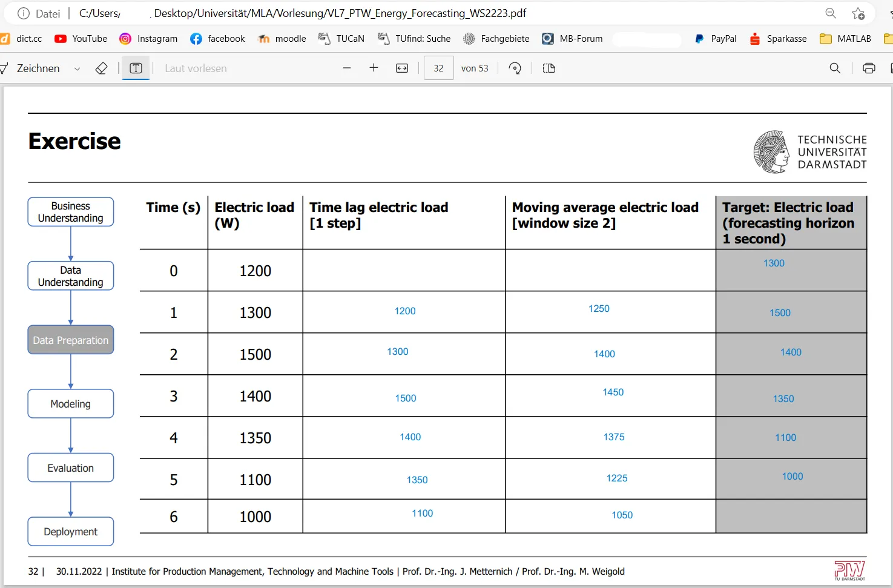This screenshot has width=893, height=588.
Task: Click the rotate page icon
Action: pyautogui.click(x=515, y=68)
